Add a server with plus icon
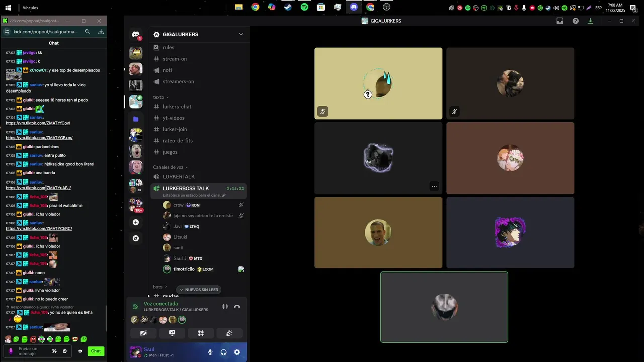The width and height of the screenshot is (644, 362). (136, 222)
